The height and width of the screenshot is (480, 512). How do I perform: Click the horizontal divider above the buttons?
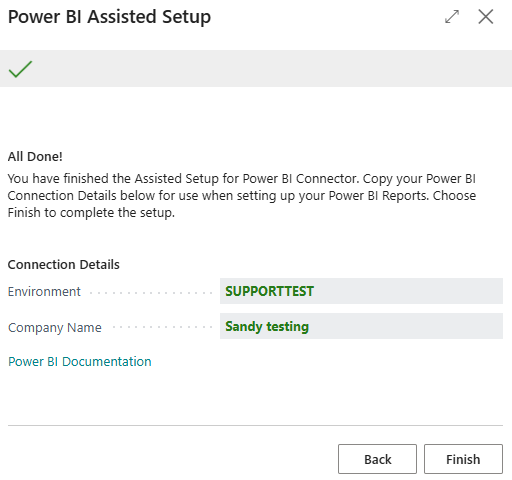pyautogui.click(x=255, y=425)
